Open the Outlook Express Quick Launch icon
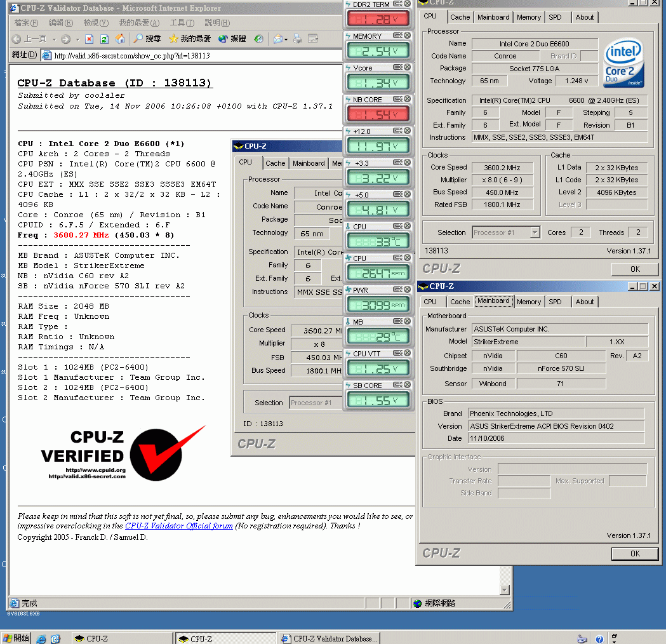This screenshot has height=644, width=666. 55,639
